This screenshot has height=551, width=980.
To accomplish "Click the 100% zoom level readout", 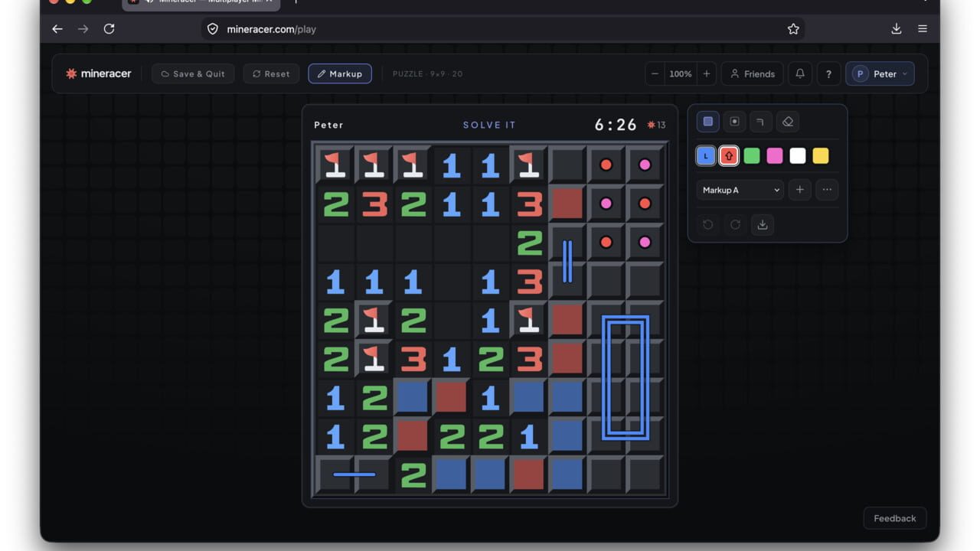I will (x=681, y=73).
